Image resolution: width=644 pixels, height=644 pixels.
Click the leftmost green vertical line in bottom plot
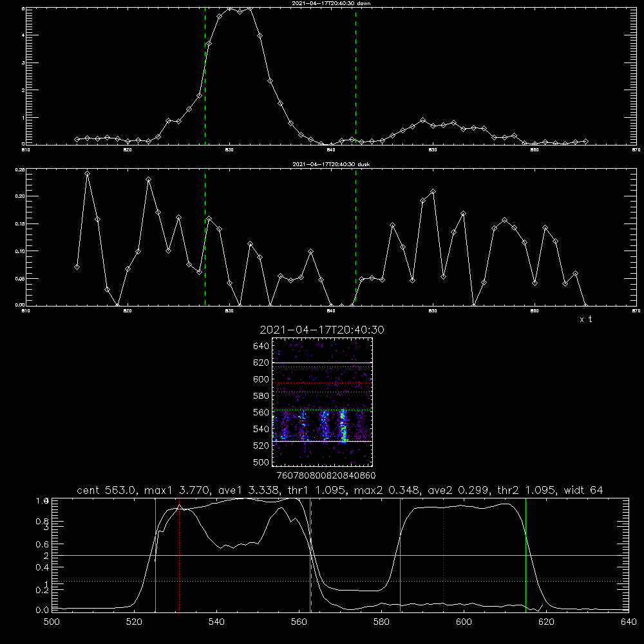point(155,555)
